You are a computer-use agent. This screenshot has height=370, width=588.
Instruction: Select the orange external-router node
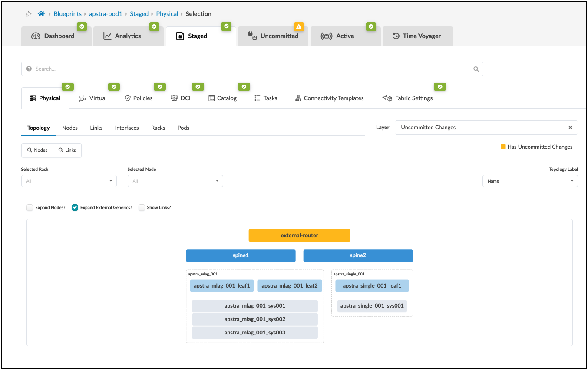(299, 236)
